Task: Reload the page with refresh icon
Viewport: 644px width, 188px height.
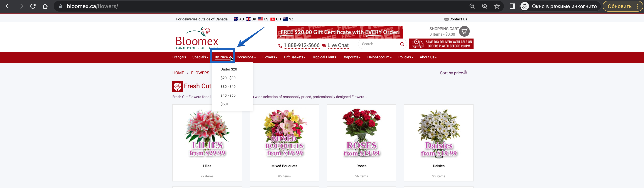Action: 33,6
